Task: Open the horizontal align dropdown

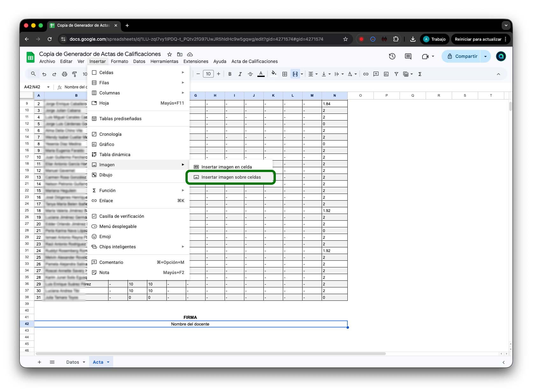Action: click(x=313, y=74)
